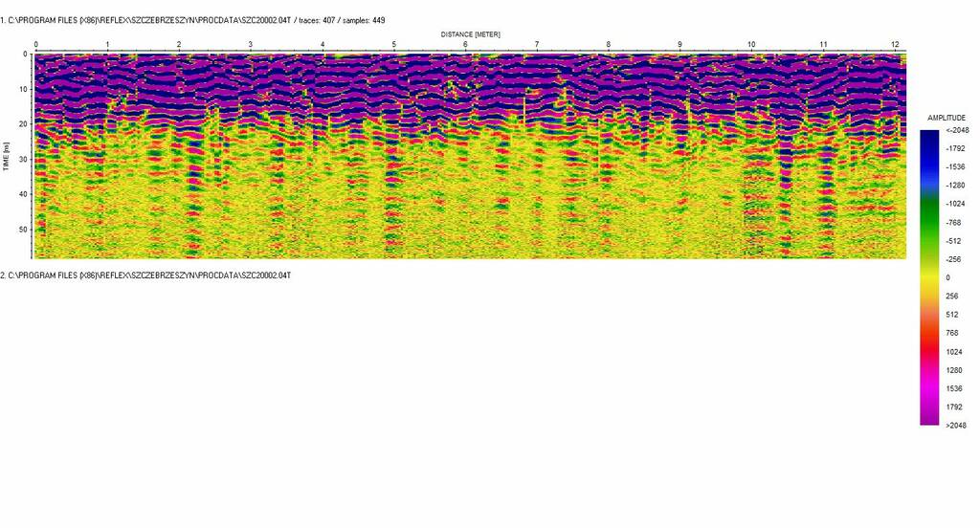The height and width of the screenshot is (528, 980).
Task: Click the DISTANCE [METER] axis label
Action: pyautogui.click(x=470, y=34)
